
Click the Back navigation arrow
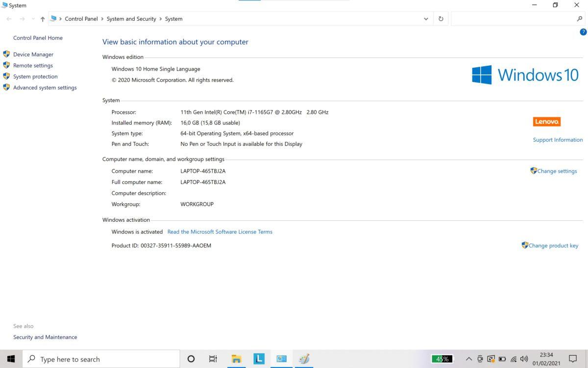click(x=9, y=19)
